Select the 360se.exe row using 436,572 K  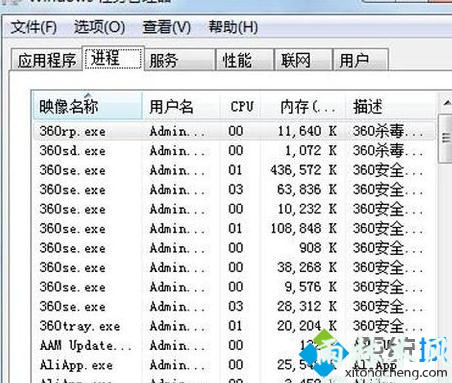tap(234, 170)
